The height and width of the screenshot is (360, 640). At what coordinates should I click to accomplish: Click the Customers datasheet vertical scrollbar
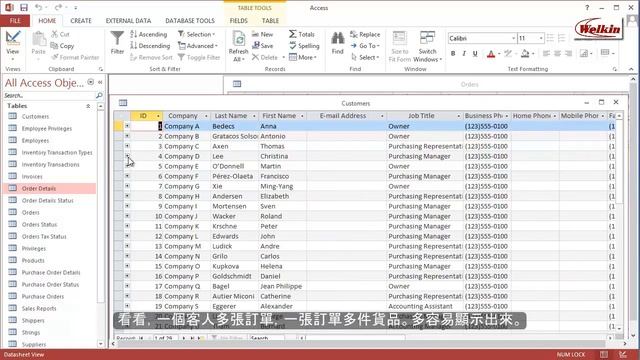click(x=619, y=222)
